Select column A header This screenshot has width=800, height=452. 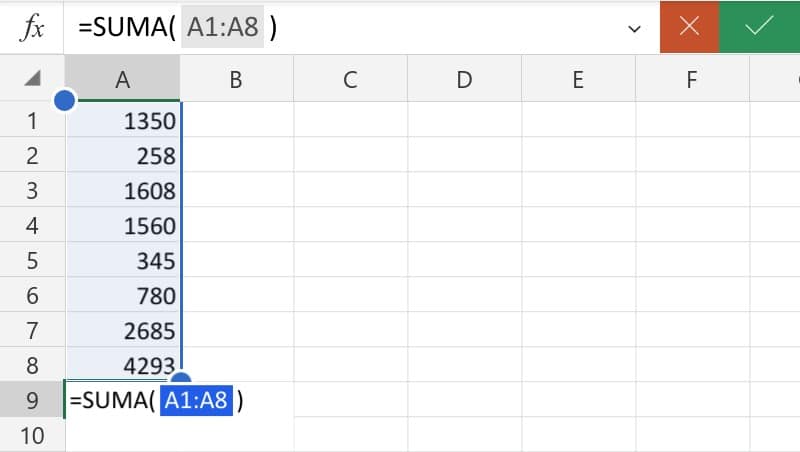122,79
